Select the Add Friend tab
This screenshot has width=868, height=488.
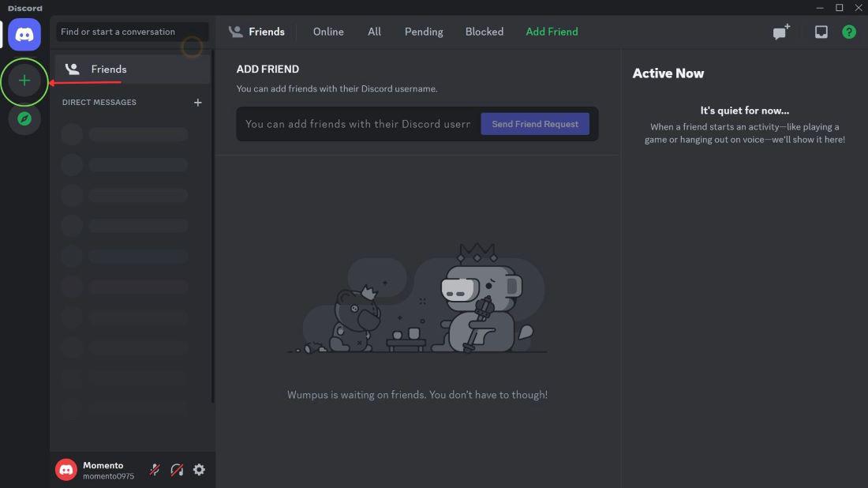click(552, 32)
